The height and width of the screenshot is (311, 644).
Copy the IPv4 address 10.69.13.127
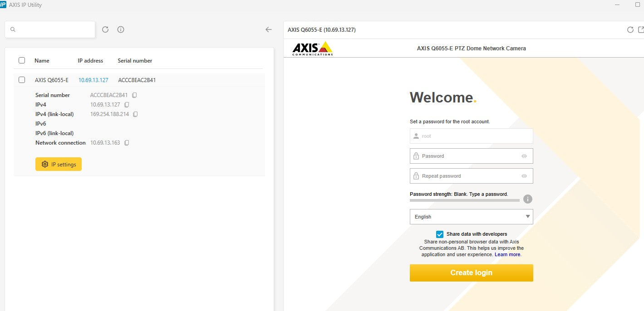coord(127,105)
